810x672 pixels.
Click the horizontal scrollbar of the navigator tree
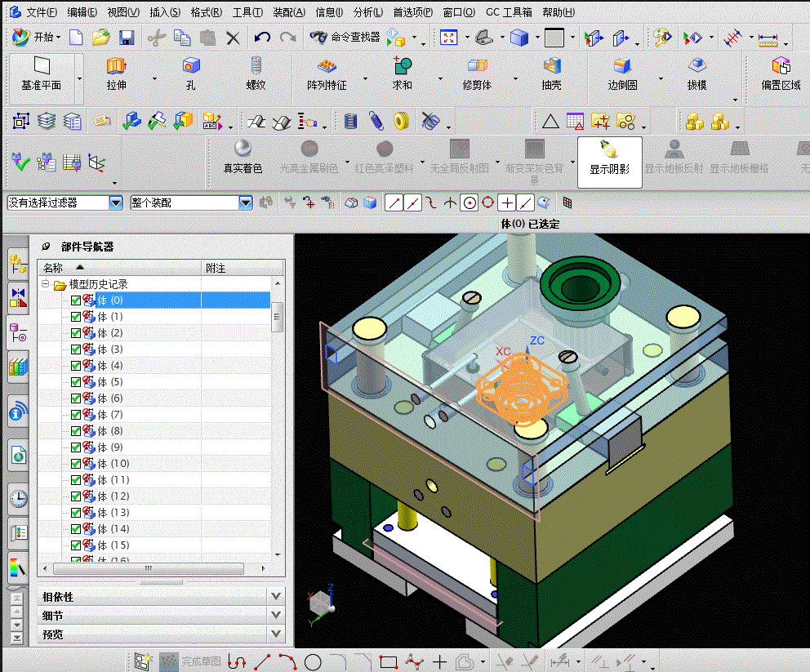click(149, 568)
